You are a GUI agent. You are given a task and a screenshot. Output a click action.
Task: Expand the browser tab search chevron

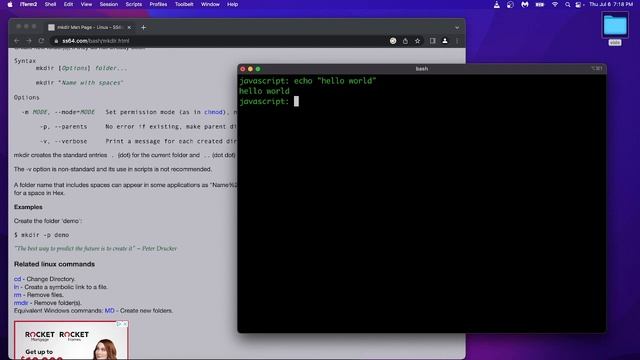pos(457,27)
